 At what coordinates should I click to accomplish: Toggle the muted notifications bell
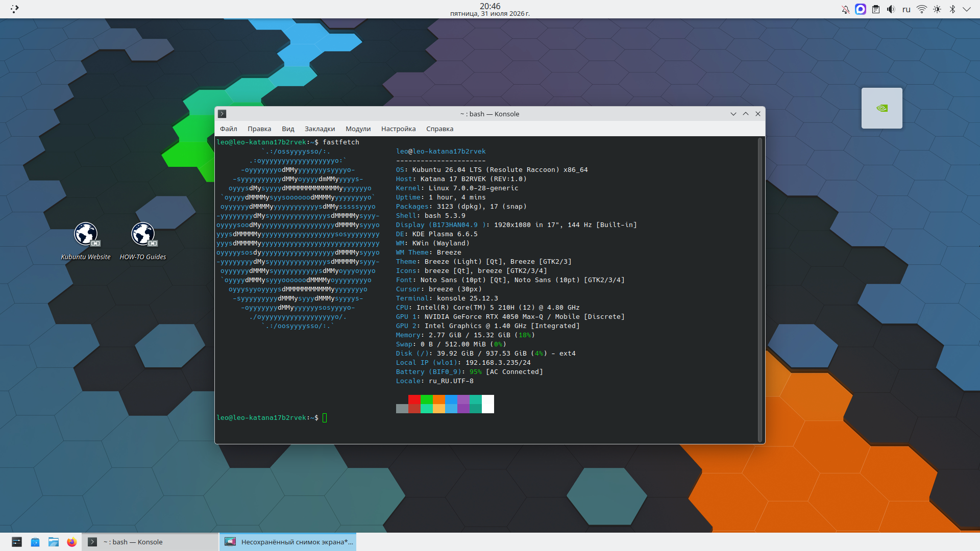coord(845,9)
